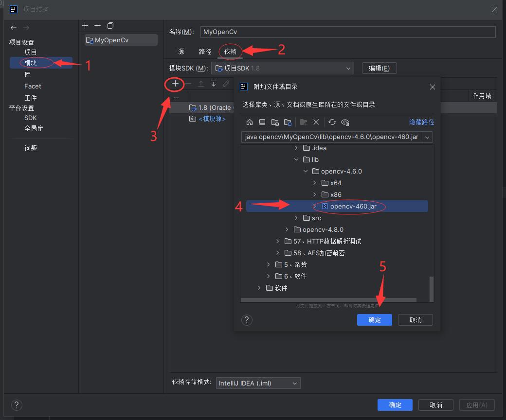Select the <模块源> dependency row
506x420 pixels.
[x=212, y=119]
